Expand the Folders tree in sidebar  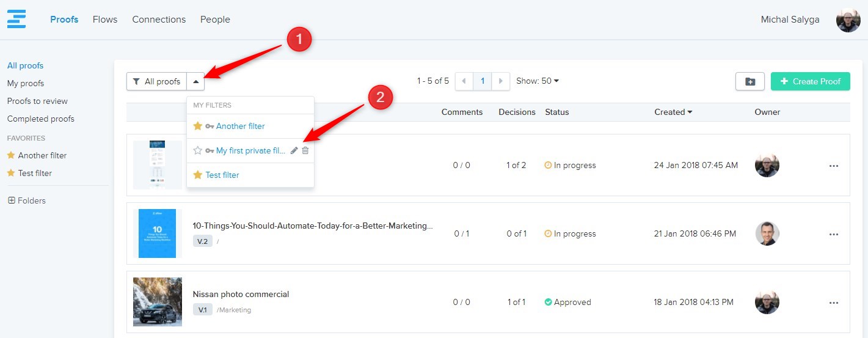click(12, 200)
